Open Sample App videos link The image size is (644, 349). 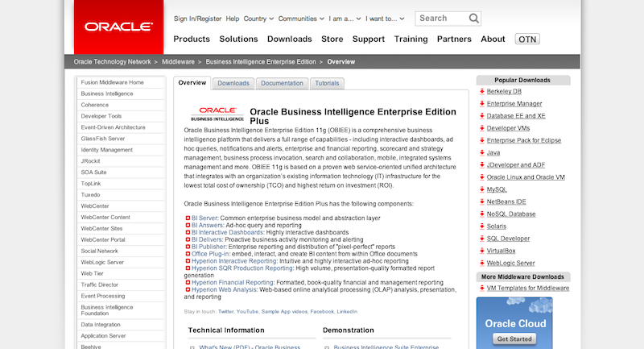[284, 312]
